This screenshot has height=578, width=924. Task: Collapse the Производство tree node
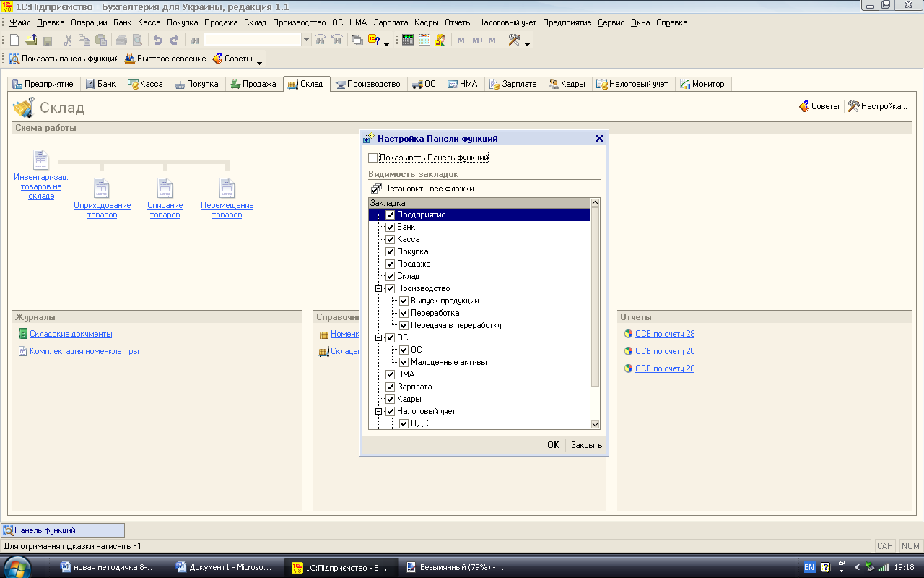(x=378, y=288)
